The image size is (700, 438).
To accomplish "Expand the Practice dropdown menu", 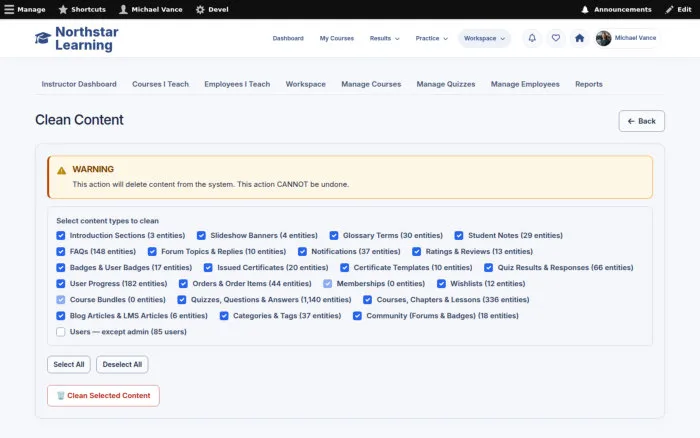I will point(431,38).
